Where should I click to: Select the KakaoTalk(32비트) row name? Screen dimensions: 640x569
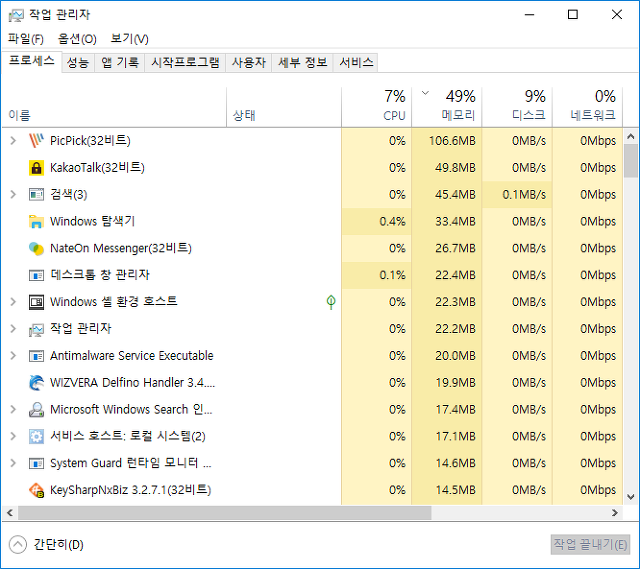pyautogui.click(x=97, y=168)
